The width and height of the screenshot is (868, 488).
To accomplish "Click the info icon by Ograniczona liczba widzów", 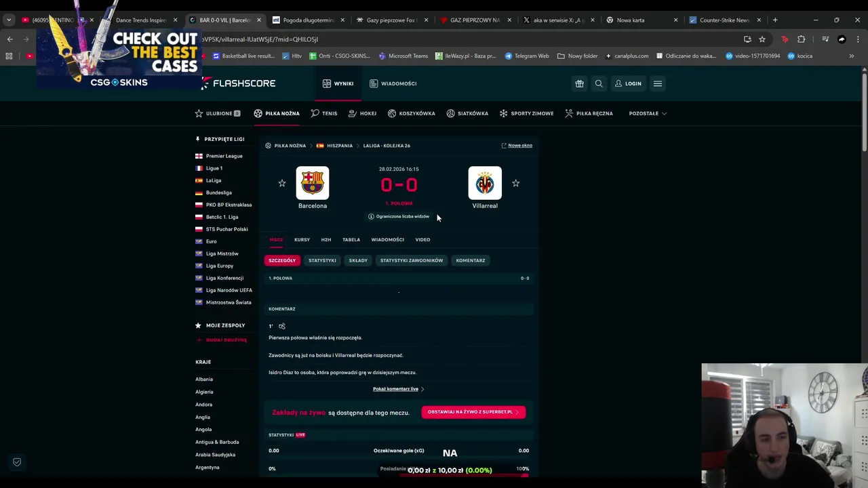I will [x=371, y=216].
